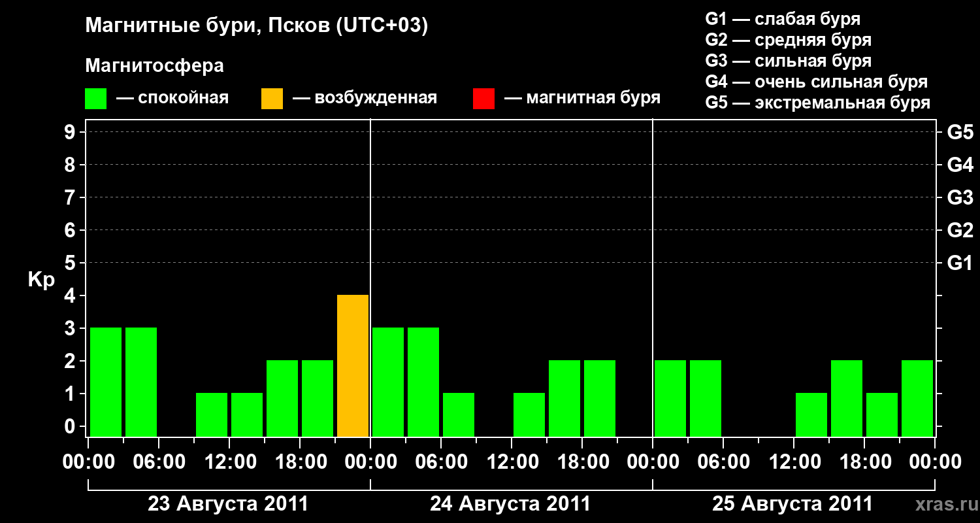Click 'G3 — сильная буря' legend line

click(788, 61)
